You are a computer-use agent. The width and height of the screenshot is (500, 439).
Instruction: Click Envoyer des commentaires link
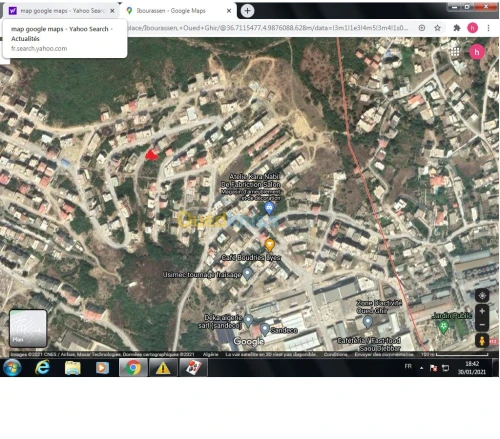pos(384,354)
